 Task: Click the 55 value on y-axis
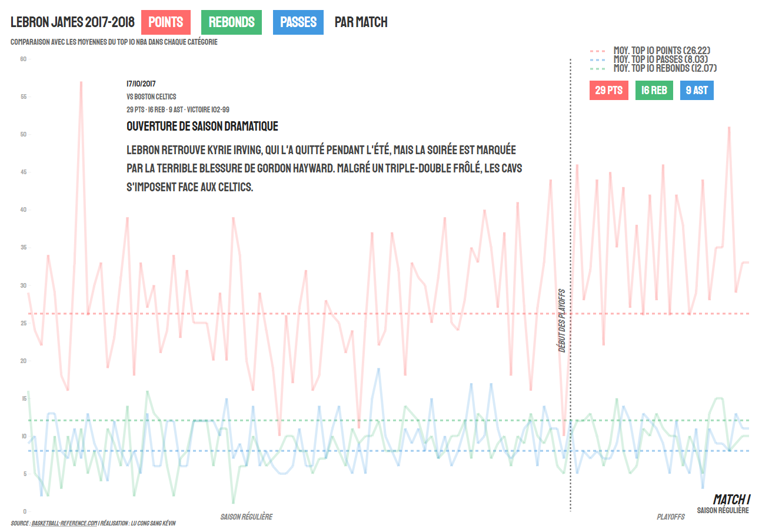point(24,97)
